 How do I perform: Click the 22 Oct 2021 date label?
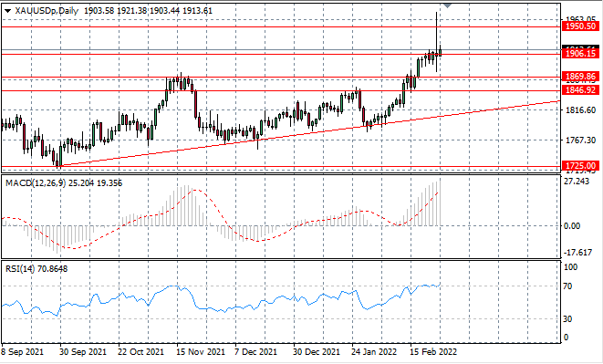pos(141,352)
